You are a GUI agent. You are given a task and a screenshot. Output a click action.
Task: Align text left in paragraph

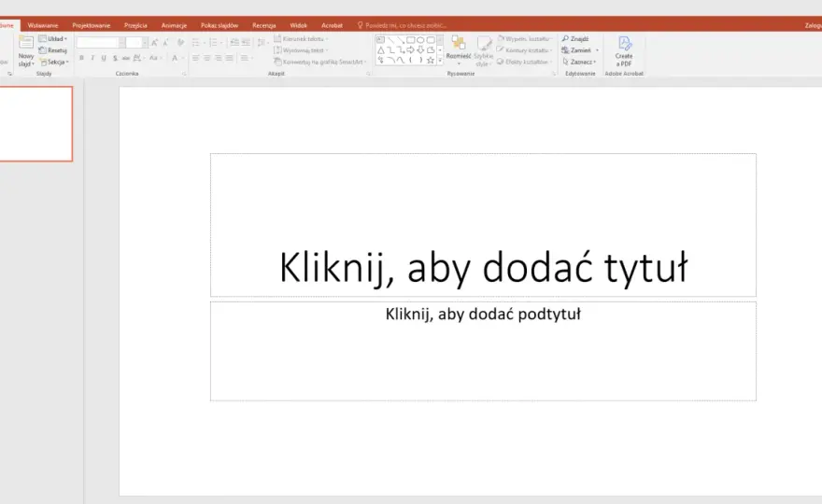(x=195, y=58)
